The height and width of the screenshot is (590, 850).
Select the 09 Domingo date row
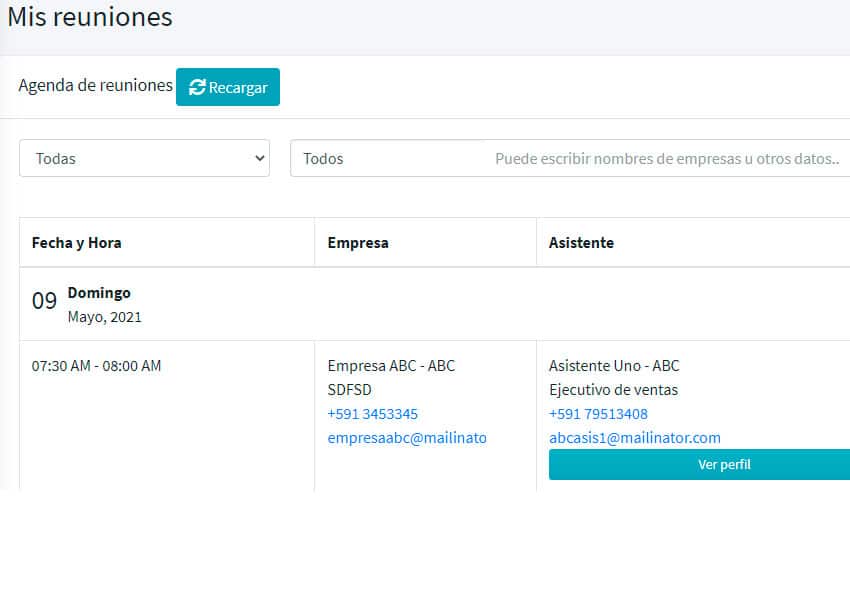click(x=435, y=304)
